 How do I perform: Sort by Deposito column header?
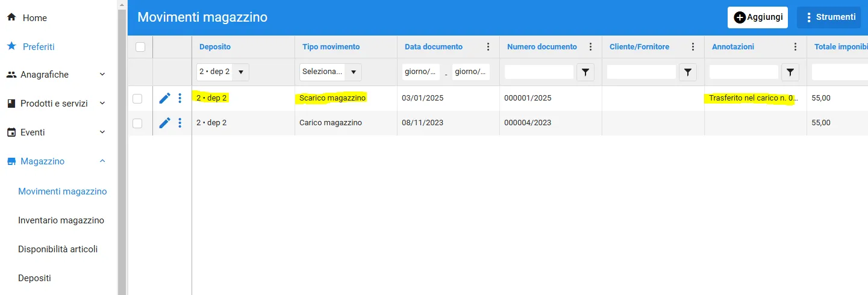[x=214, y=47]
